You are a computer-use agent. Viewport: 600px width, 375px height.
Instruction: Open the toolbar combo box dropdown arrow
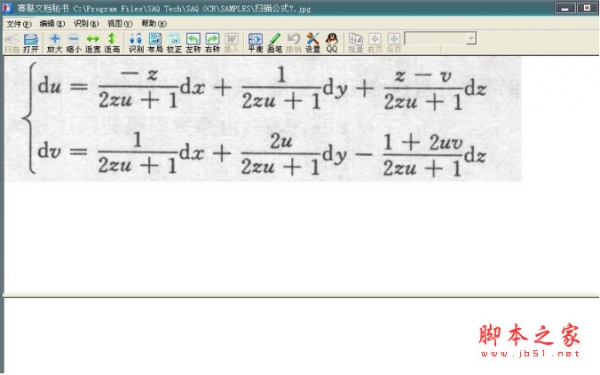click(471, 38)
